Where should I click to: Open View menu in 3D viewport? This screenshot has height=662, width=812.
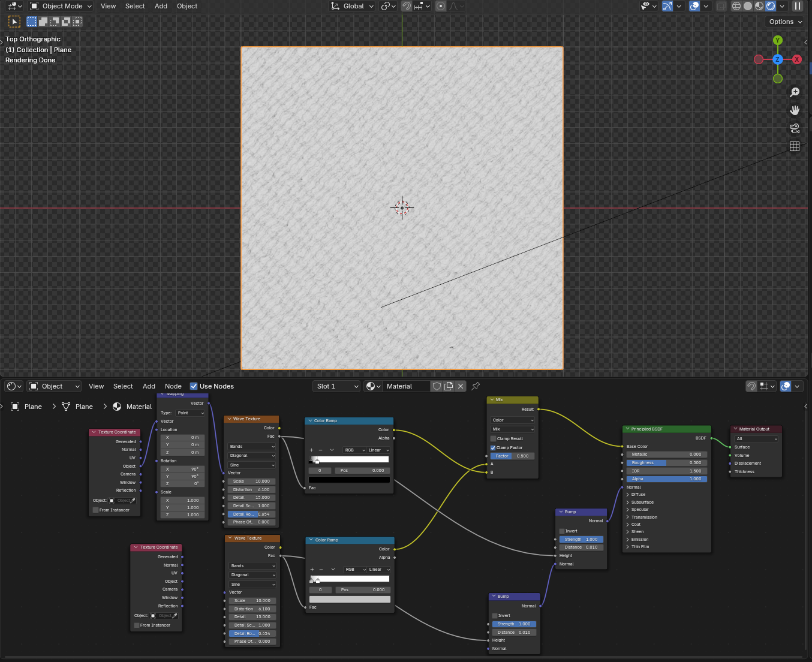tap(109, 6)
